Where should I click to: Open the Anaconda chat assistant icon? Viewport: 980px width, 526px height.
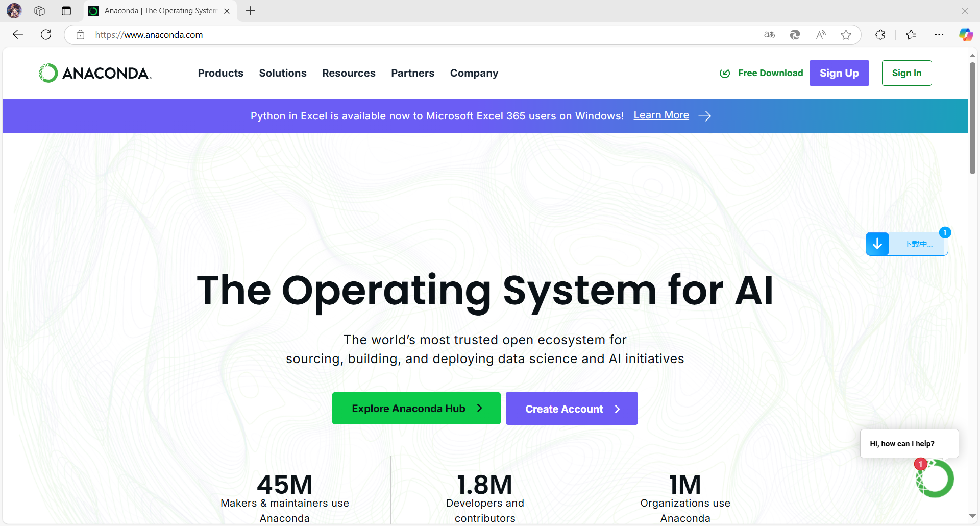(x=935, y=479)
